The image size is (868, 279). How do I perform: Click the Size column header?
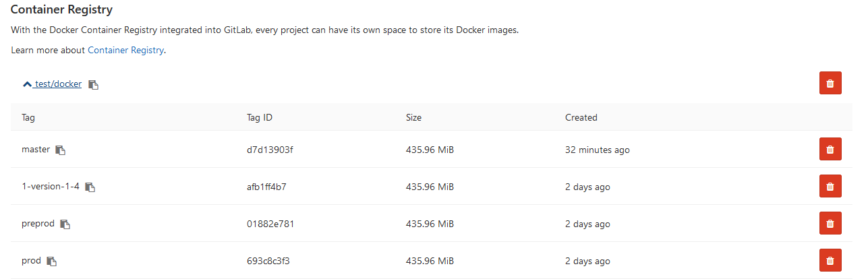click(x=413, y=117)
